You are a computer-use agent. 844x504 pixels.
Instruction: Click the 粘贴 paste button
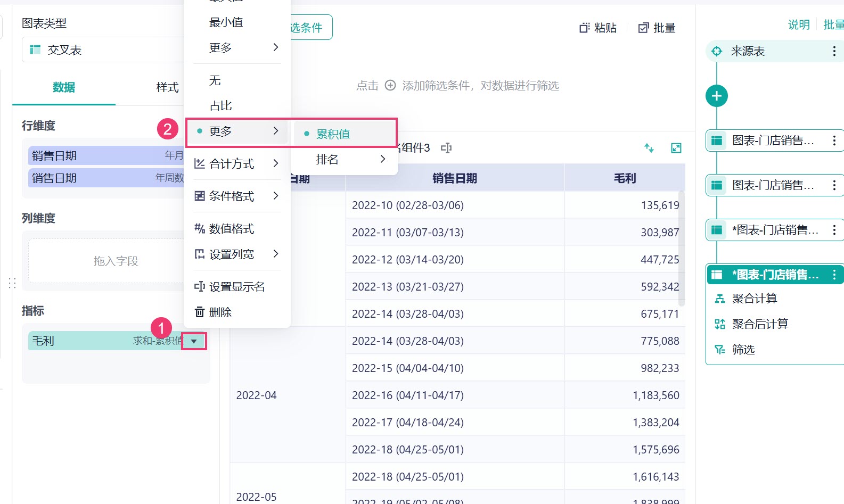(598, 28)
